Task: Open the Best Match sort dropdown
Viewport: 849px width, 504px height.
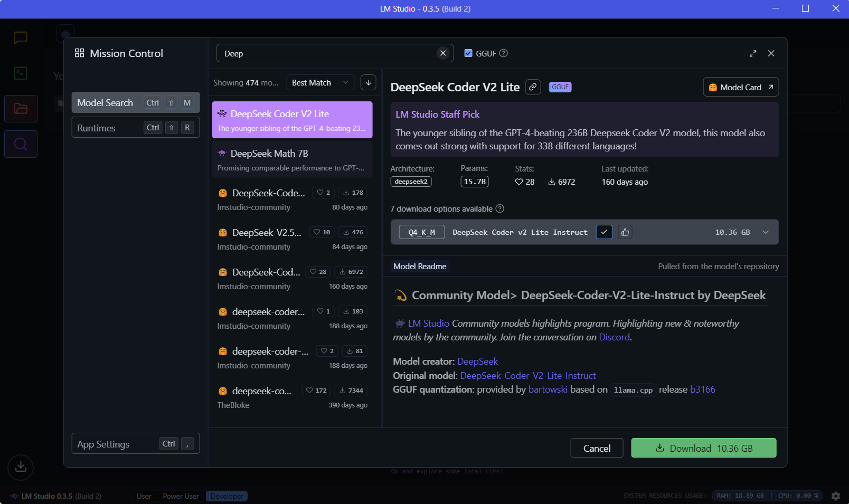Action: [x=320, y=82]
